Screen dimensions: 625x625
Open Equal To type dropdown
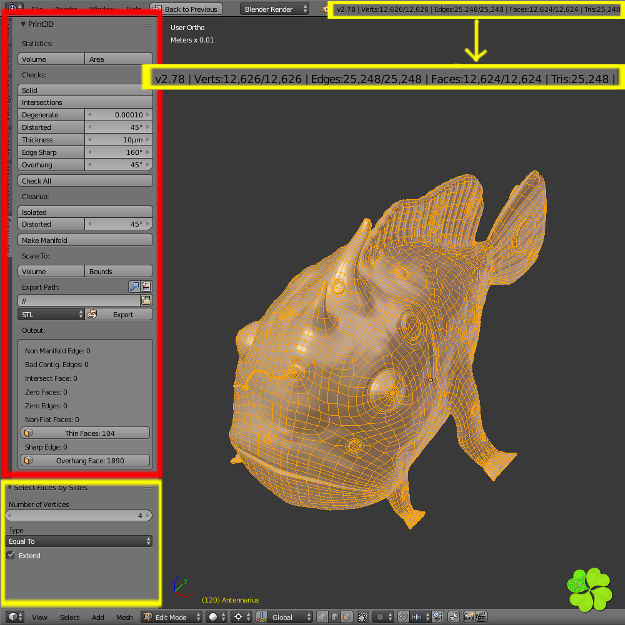[79, 541]
